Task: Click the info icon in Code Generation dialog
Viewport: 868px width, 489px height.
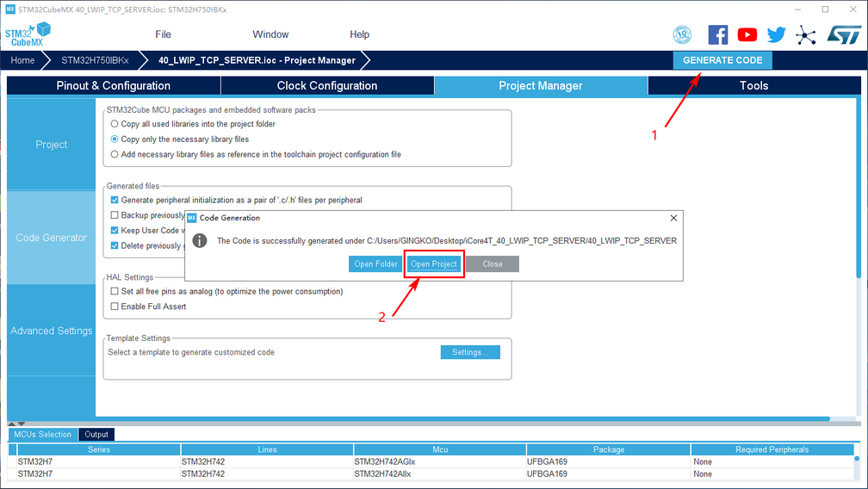Action: [x=199, y=241]
